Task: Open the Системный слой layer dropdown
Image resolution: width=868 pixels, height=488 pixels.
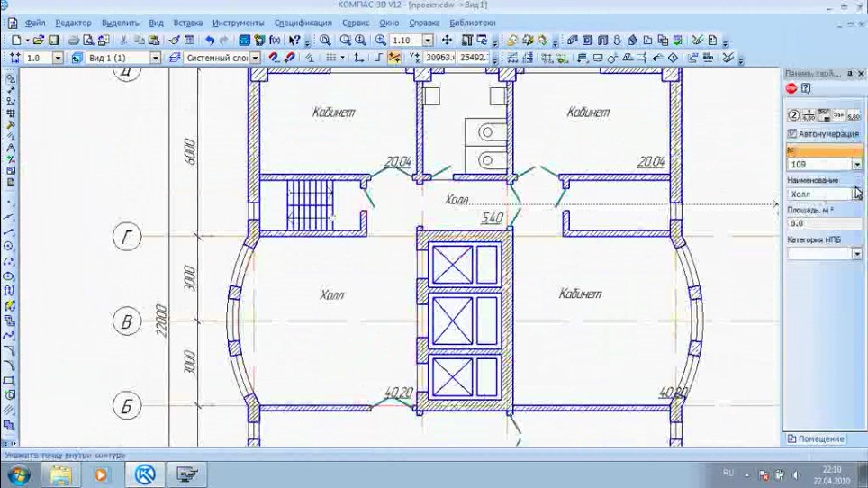Action: 255,58
